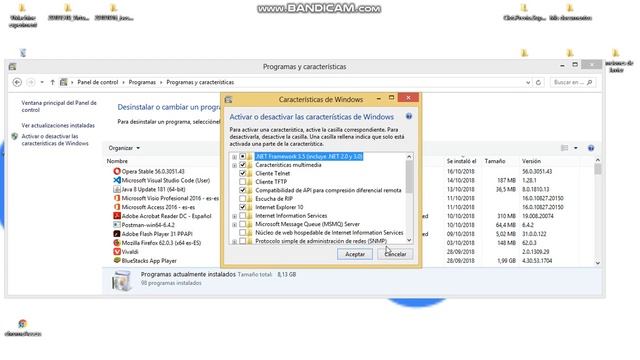Click the Mozilla Firefox 62.0.3 icon
640x360 pixels.
click(117, 243)
